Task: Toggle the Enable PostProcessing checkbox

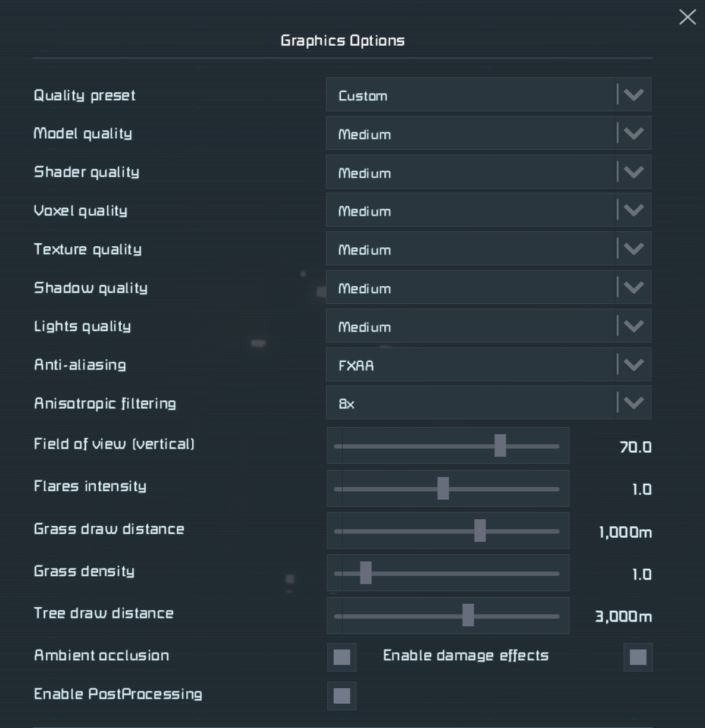Action: (341, 696)
